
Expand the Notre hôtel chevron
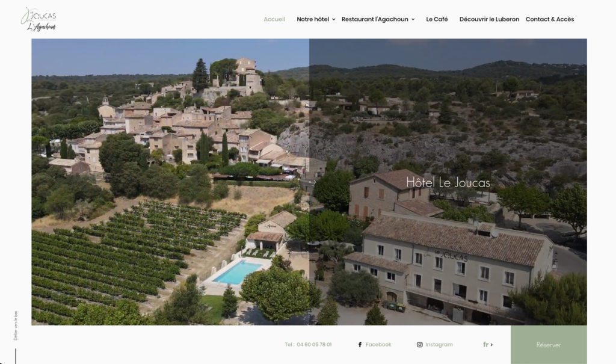(333, 19)
